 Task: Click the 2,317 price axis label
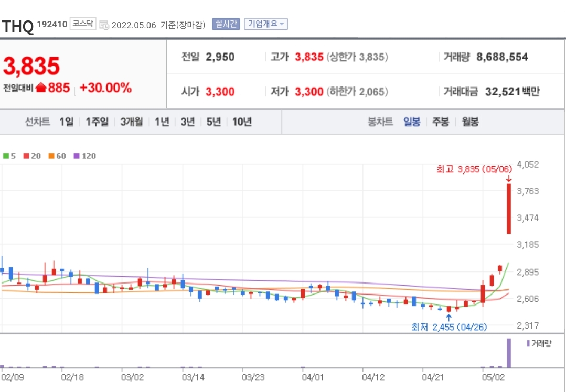click(528, 325)
